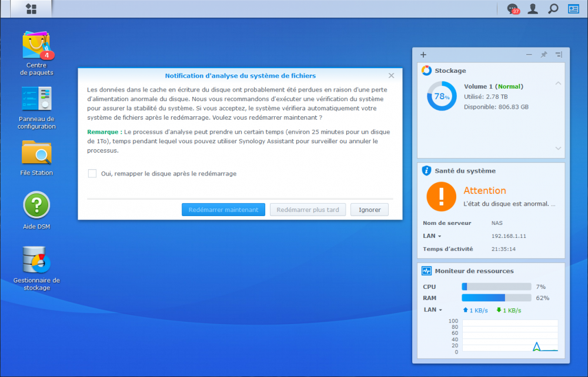Image resolution: width=588 pixels, height=377 pixels.
Task: Expand the LAN dropdown in Moniteur de ressources
Action: [433, 309]
